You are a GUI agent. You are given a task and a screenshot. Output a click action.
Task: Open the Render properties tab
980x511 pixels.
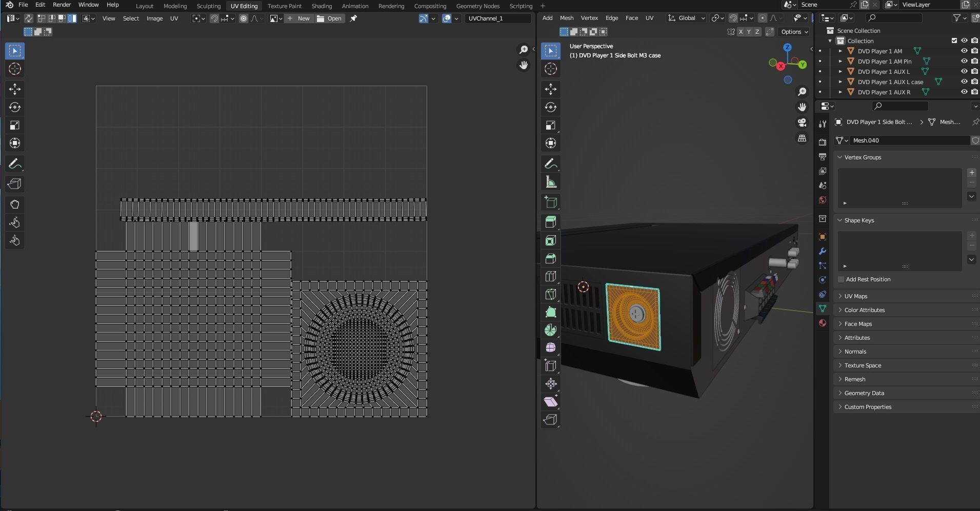coord(823,142)
